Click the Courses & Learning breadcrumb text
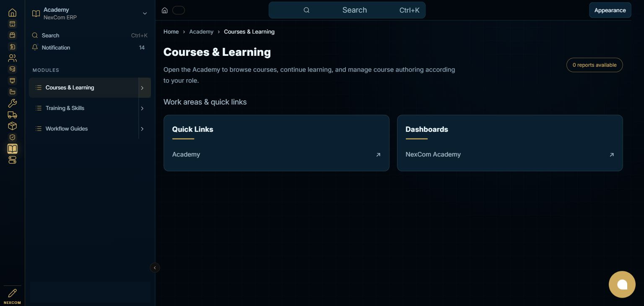Viewport: 644px width, 306px height. click(x=249, y=31)
